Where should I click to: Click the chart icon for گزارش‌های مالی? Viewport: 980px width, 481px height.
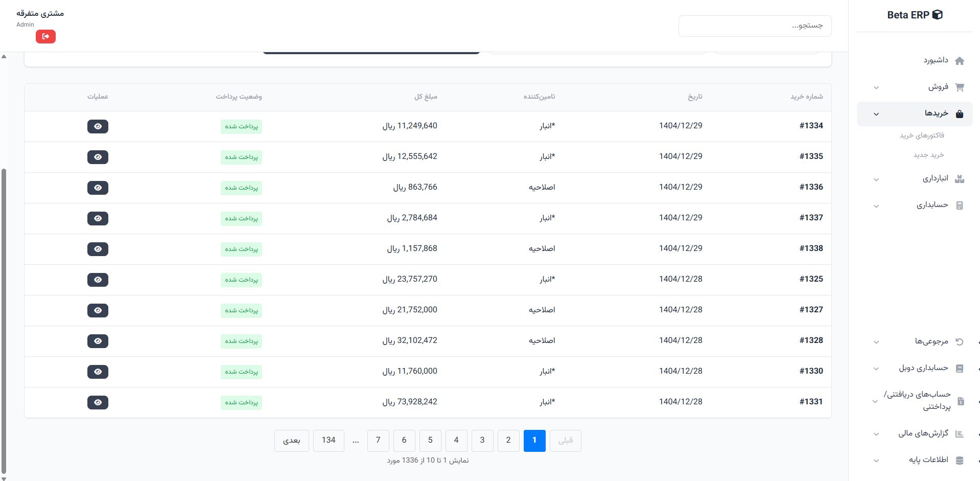tap(960, 434)
